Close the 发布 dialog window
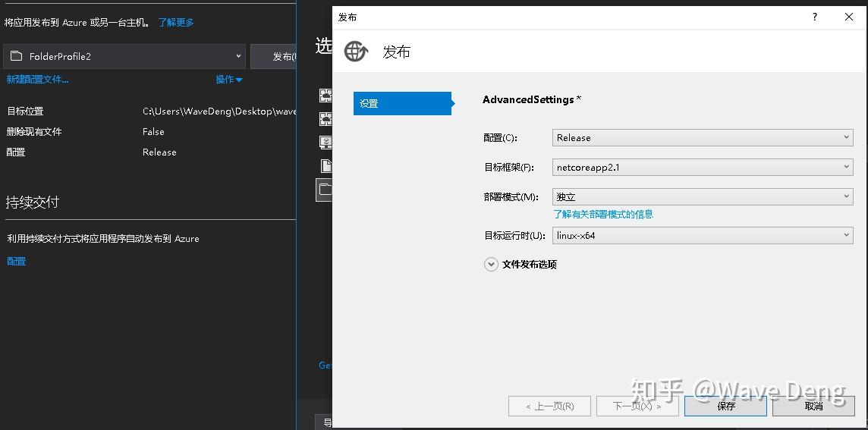 tap(848, 17)
